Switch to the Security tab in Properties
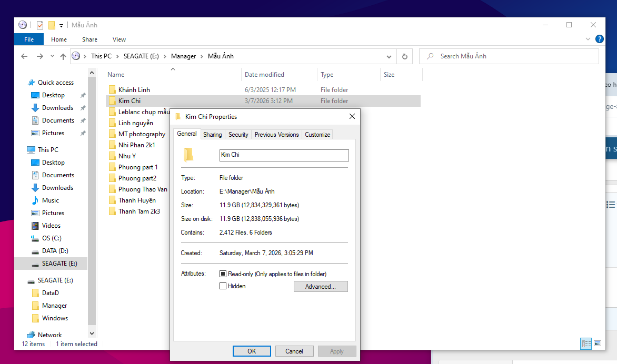 pos(238,135)
